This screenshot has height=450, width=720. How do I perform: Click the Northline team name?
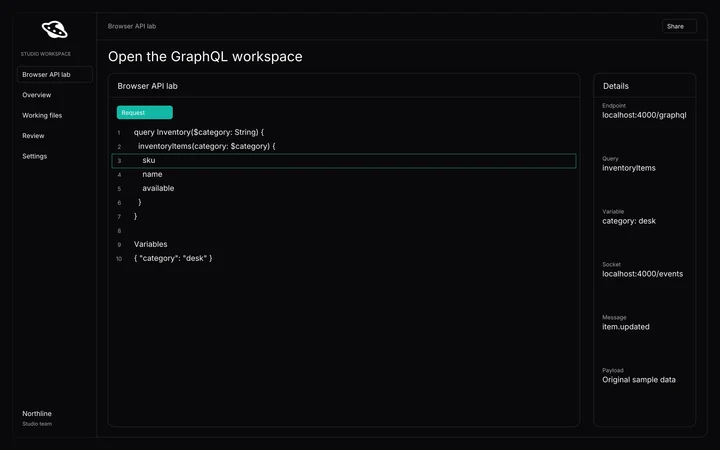[37, 414]
